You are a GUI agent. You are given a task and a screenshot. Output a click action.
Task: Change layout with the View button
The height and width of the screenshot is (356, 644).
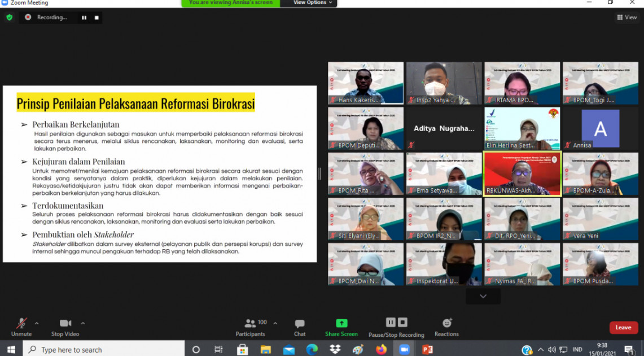pos(627,18)
